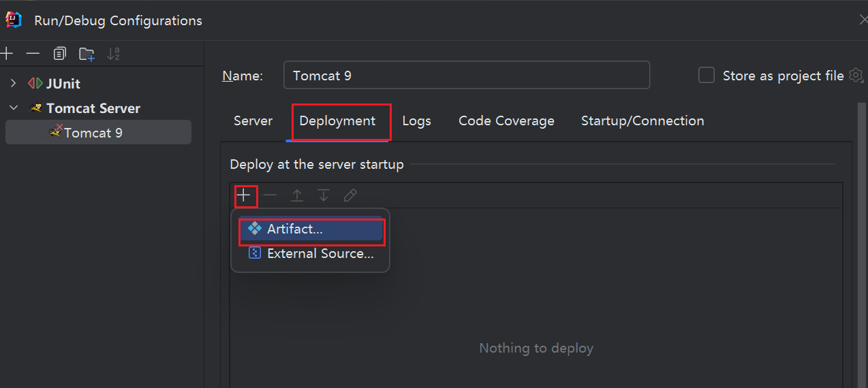Screen dimensions: 868x388
Task: Choose External Source... from popup
Action: (311, 254)
